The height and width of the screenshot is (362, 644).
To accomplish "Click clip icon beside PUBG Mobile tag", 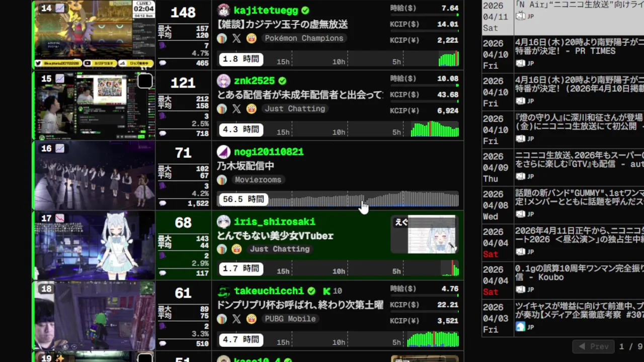I will (252, 319).
